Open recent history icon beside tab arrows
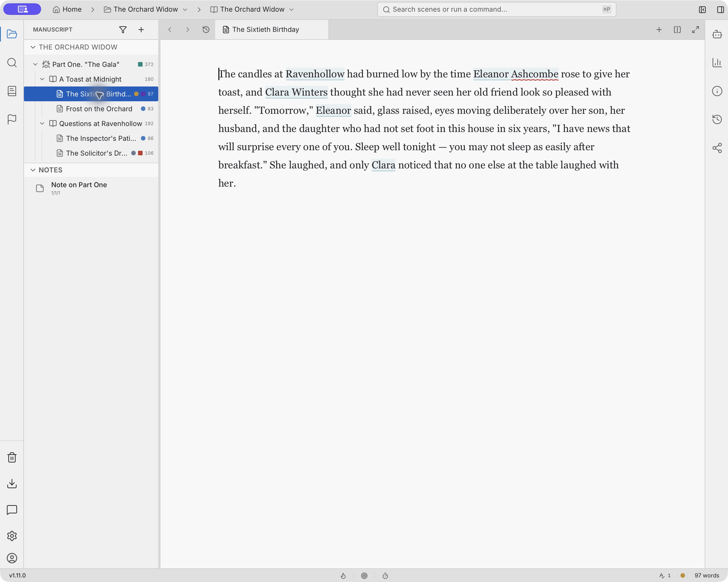728x582 pixels. coord(206,30)
